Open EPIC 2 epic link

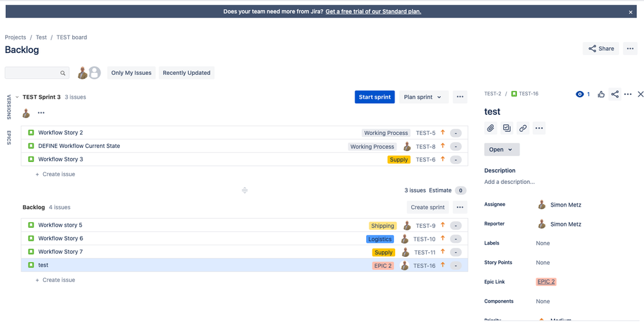pos(546,282)
